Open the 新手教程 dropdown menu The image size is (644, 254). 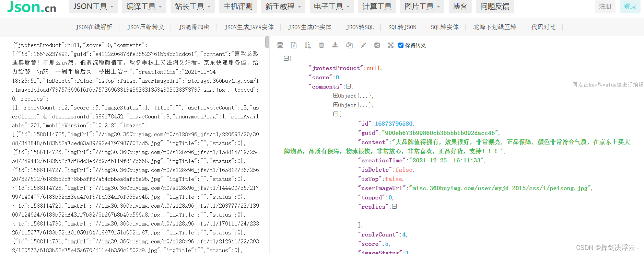(x=283, y=7)
